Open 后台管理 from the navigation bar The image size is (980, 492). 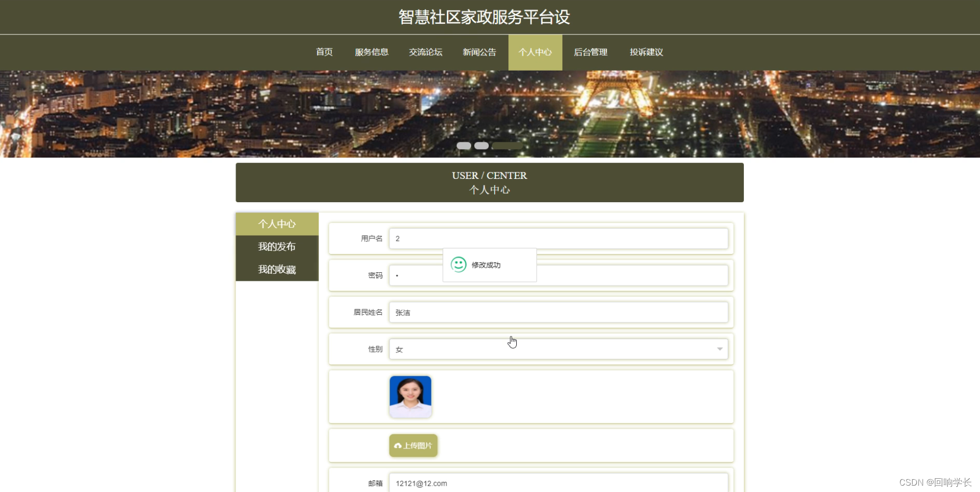[x=590, y=52]
